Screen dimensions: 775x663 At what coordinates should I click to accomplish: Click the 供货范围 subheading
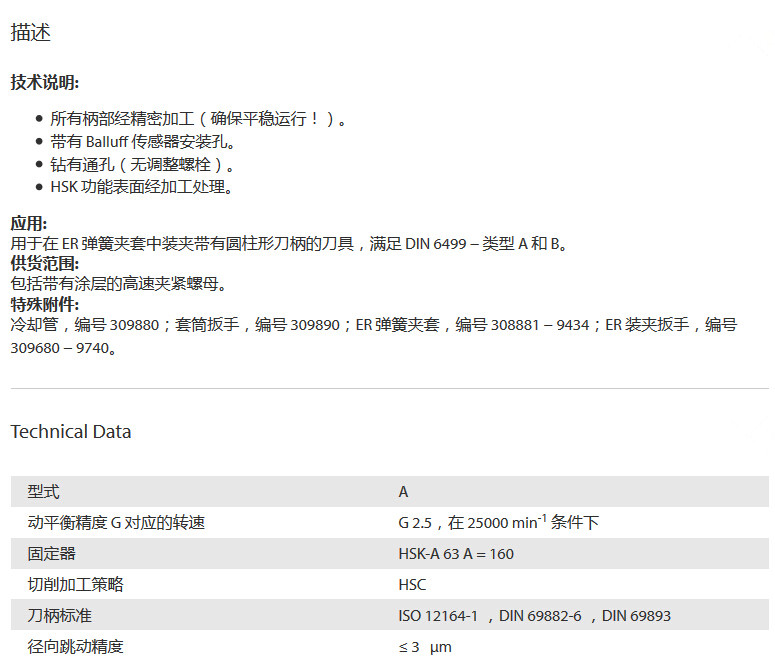coord(44,263)
